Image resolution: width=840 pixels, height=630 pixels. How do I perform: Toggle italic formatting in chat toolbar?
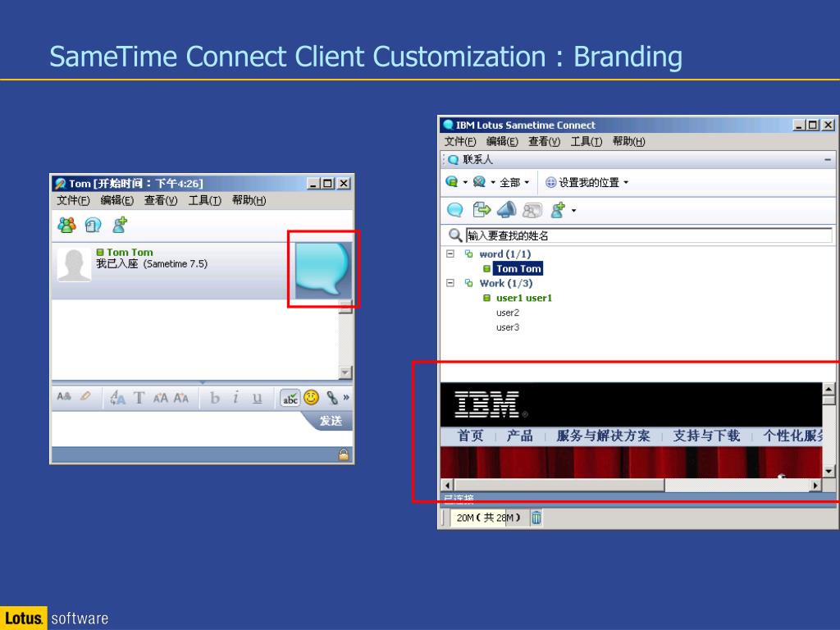(235, 398)
